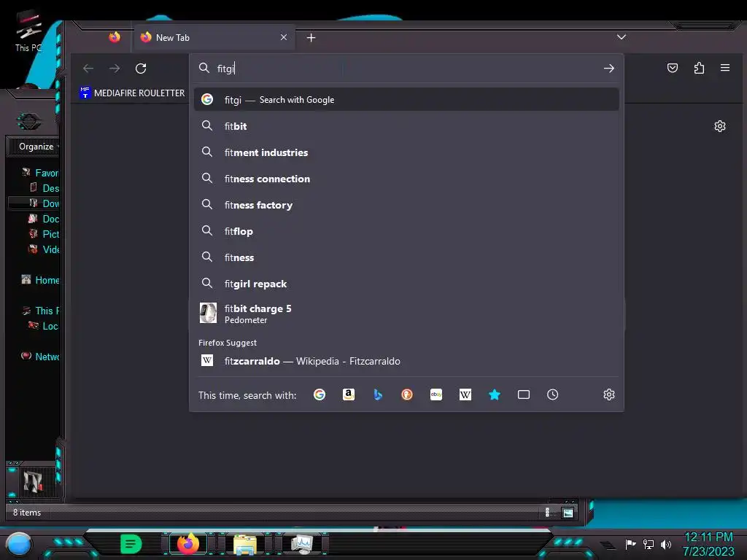Expand the list all tabs chevron
Image resolution: width=747 pixels, height=560 pixels.
click(x=622, y=36)
